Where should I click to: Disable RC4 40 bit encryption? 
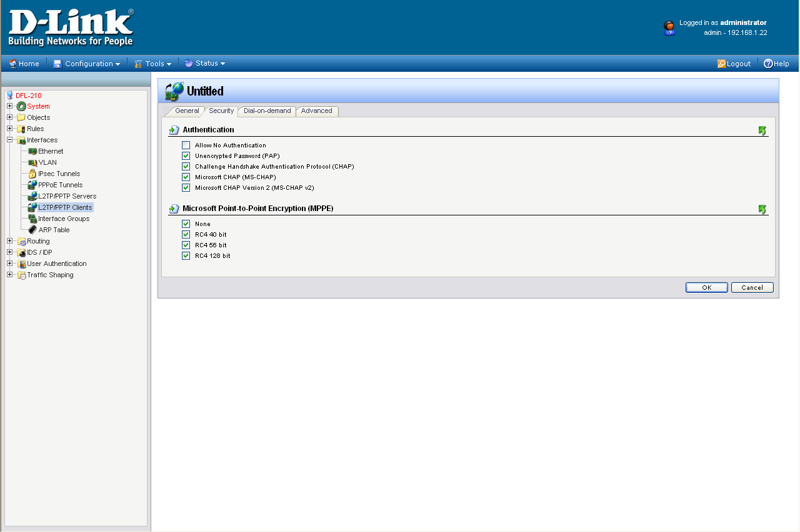[x=186, y=235]
